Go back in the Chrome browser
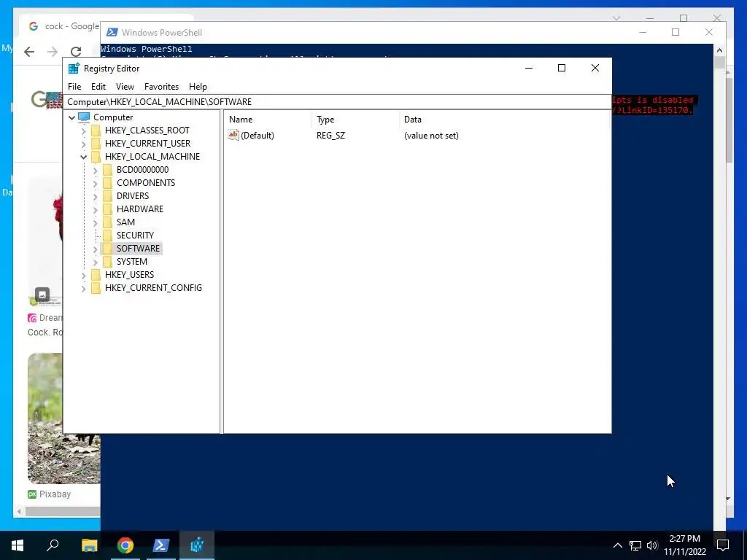Viewport: 747px width, 560px height. (29, 52)
